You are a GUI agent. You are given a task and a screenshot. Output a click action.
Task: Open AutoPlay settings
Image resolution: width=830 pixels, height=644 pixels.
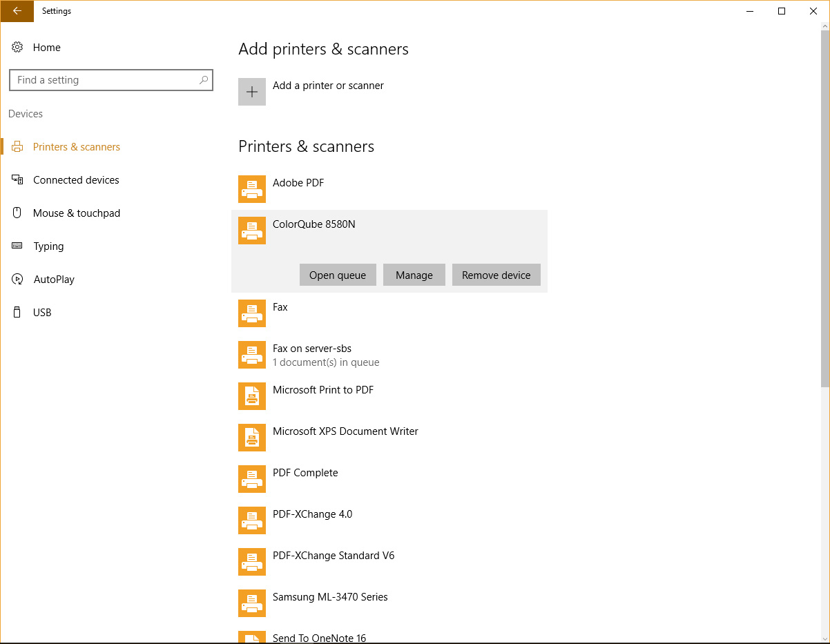pyautogui.click(x=54, y=280)
